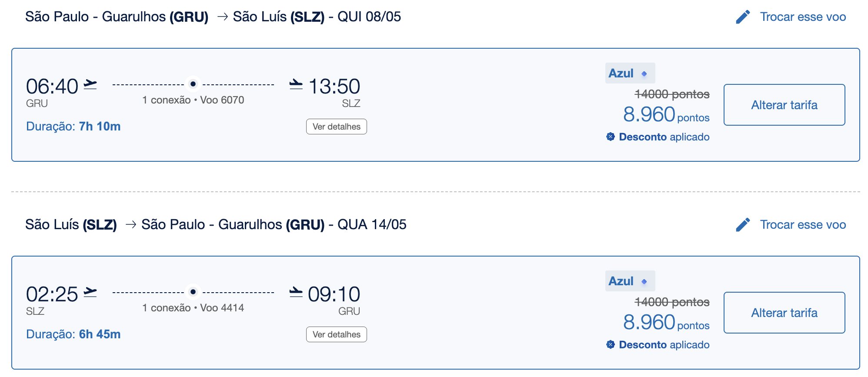Click the discount badge icon on the return fare

tap(611, 344)
